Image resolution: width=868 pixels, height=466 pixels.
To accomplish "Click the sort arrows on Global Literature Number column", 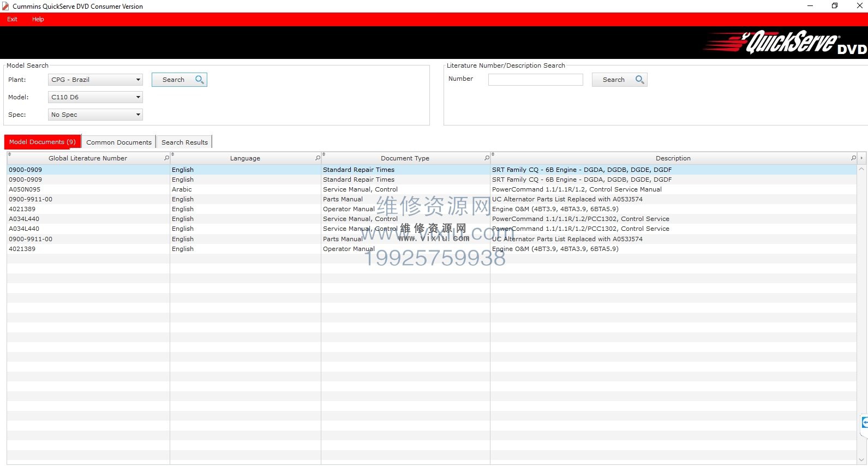I will [x=9, y=154].
